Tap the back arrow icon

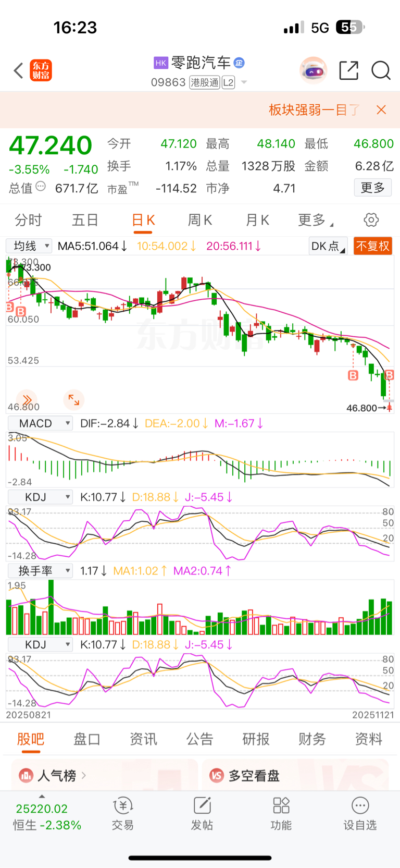(x=18, y=70)
